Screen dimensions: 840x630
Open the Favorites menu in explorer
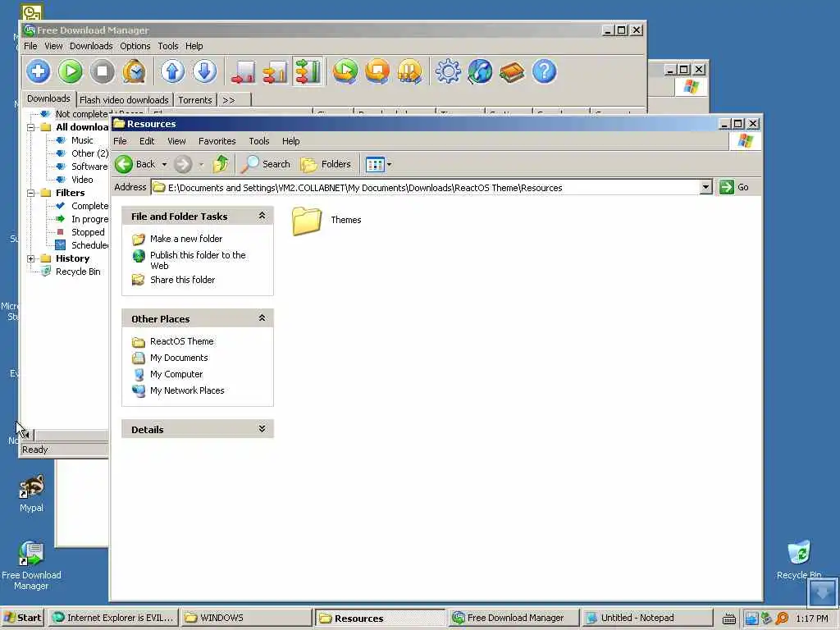[x=217, y=141]
